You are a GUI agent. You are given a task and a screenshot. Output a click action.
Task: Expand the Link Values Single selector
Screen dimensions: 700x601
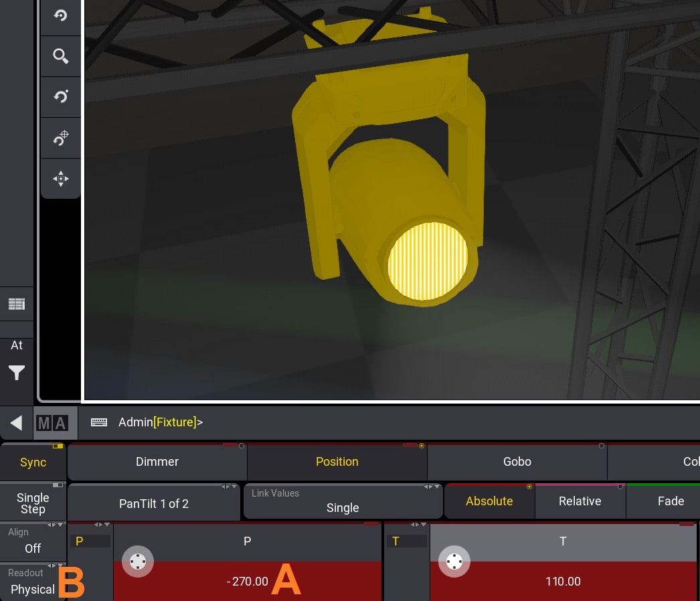(343, 501)
